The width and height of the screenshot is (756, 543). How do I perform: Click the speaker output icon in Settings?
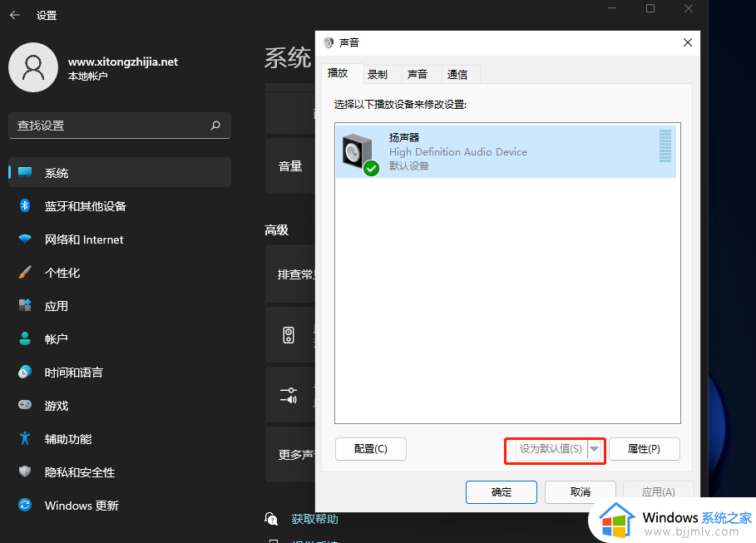click(x=289, y=334)
